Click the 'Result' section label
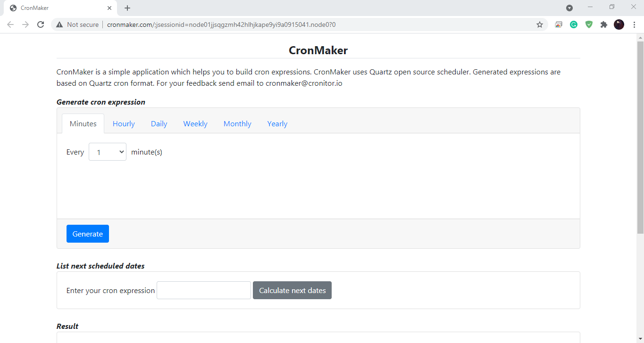Screen dimensions: 644x343 click(67, 326)
